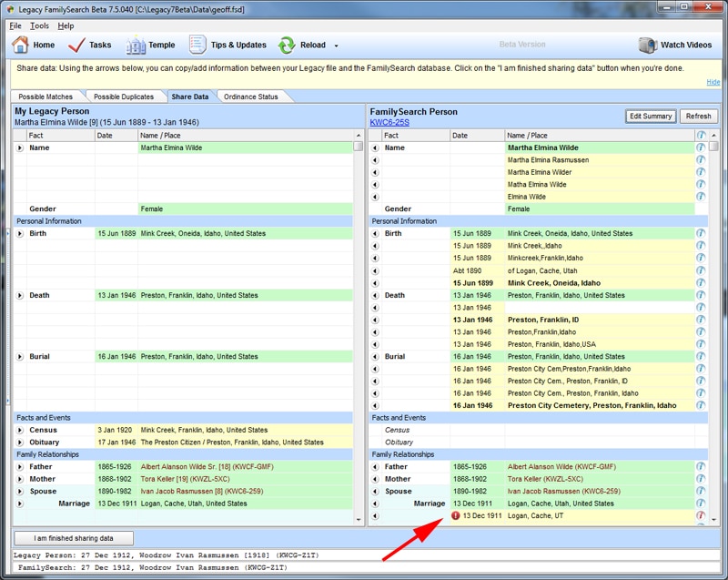728x580 pixels.
Task: Select the Share Data tab
Action: coord(190,97)
